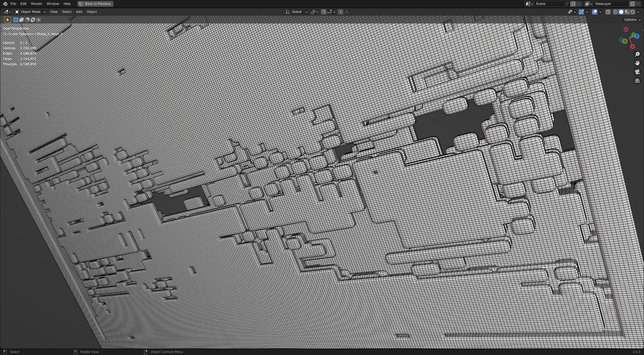Click the negative X axis red circle
Image resolution: width=644 pixels, height=355 pixels.
(x=626, y=30)
